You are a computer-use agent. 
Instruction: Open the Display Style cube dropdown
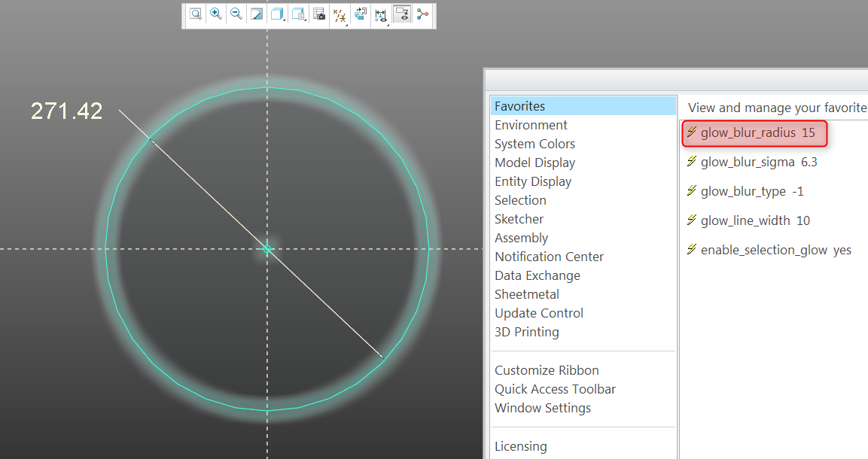pyautogui.click(x=277, y=14)
